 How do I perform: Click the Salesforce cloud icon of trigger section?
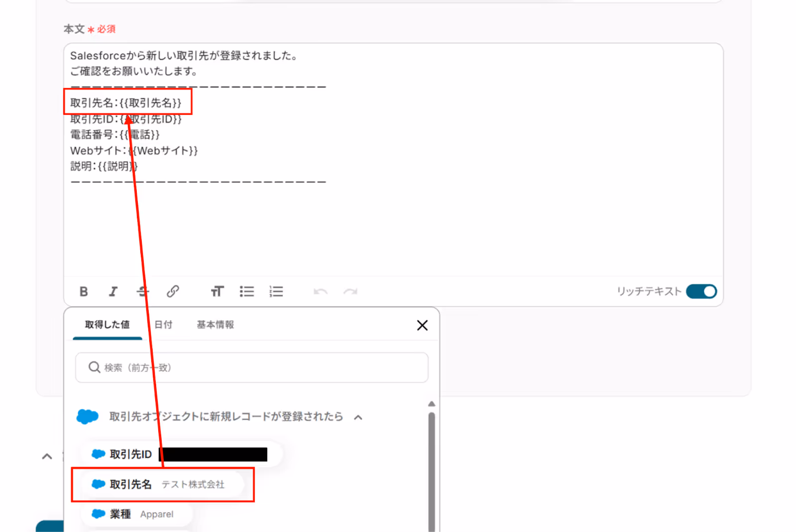(x=88, y=417)
